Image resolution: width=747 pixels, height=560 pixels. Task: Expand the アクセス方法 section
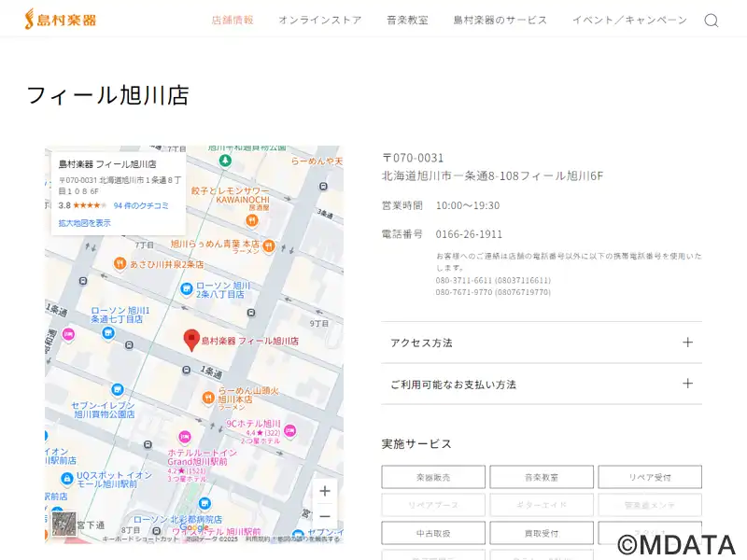[542, 343]
